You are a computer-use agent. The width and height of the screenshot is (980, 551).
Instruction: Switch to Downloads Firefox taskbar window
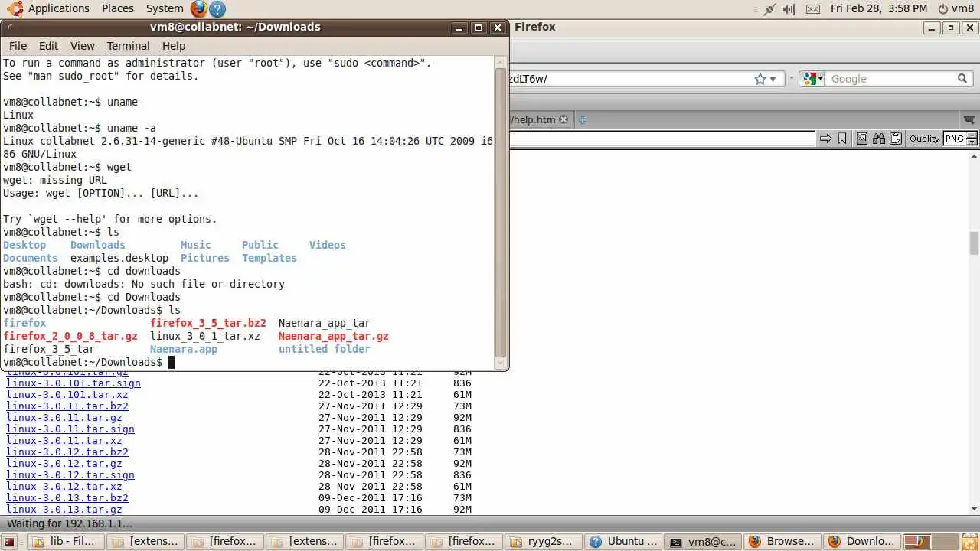click(861, 541)
